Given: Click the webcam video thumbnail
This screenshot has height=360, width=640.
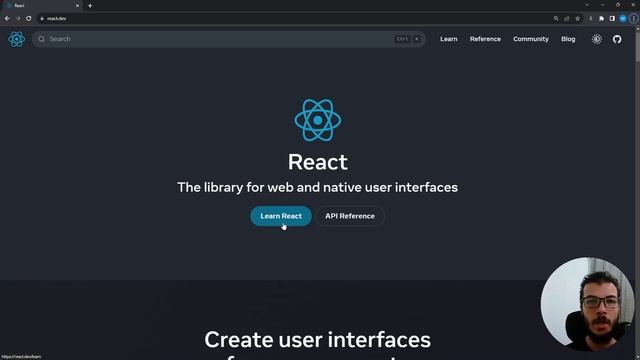Looking at the screenshot, I should [x=587, y=304].
